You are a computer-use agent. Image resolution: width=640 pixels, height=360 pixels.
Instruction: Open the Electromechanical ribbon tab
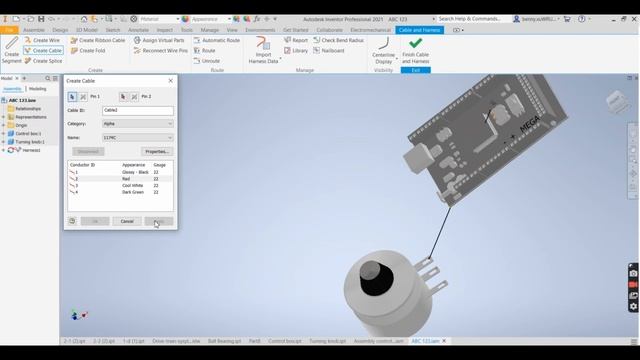(x=370, y=30)
